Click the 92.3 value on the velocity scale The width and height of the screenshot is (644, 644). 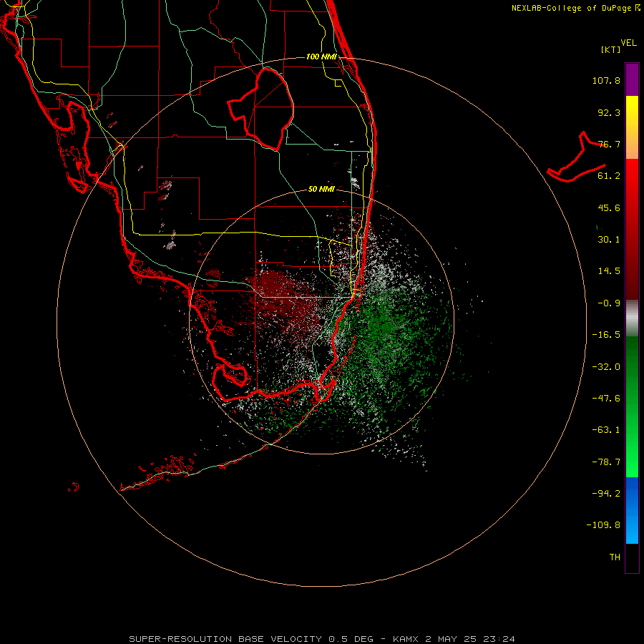[609, 112]
